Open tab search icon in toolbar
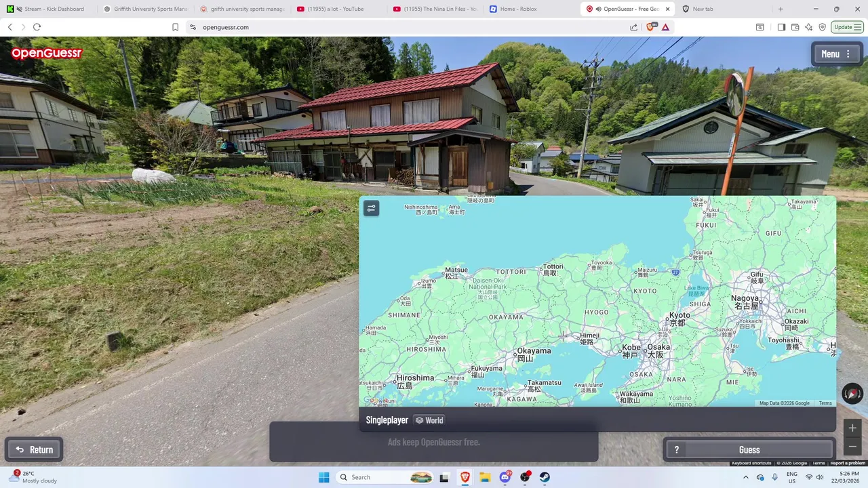 759,27
